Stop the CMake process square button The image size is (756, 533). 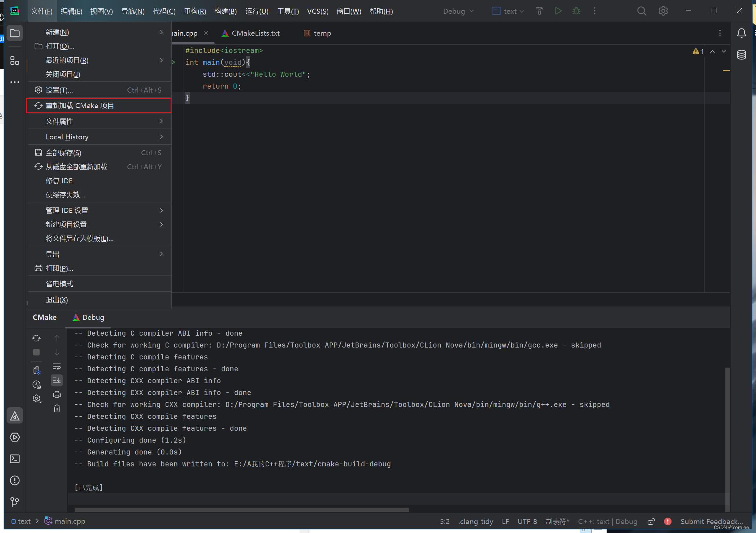tap(36, 352)
